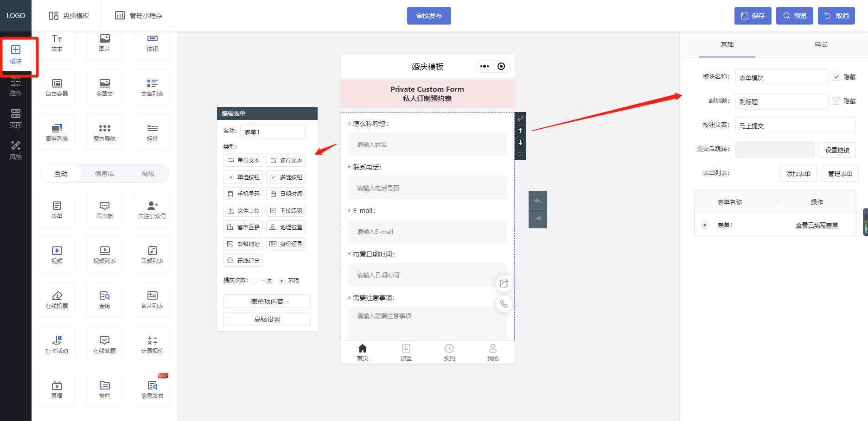Click the pencil edit icon beside form

click(520, 118)
